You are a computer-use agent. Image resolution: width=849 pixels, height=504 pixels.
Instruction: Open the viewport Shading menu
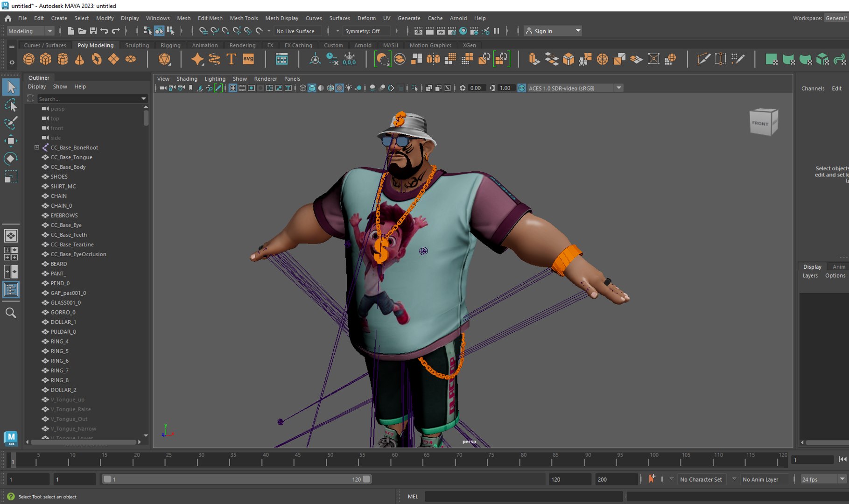pyautogui.click(x=187, y=78)
